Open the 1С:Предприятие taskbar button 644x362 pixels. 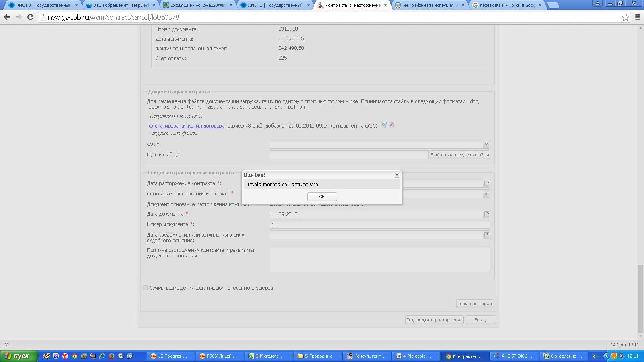(170, 356)
